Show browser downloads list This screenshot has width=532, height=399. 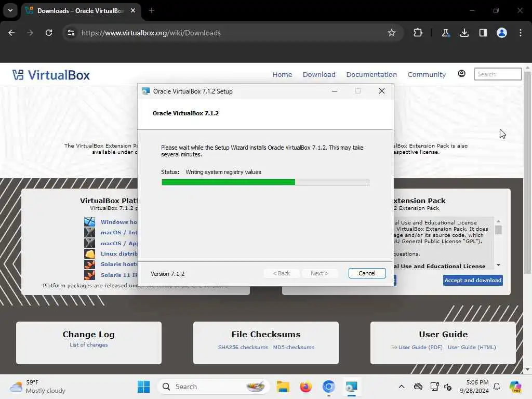[464, 33]
